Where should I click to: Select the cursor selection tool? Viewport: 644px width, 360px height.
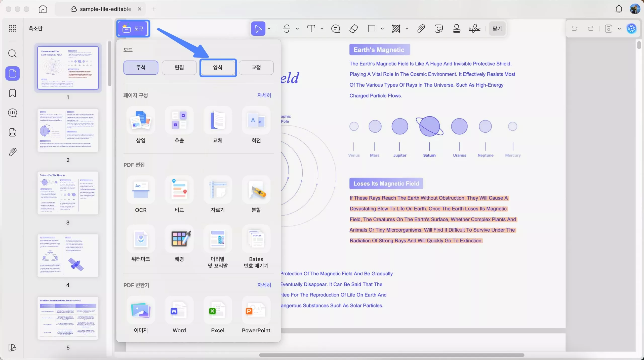tap(258, 29)
